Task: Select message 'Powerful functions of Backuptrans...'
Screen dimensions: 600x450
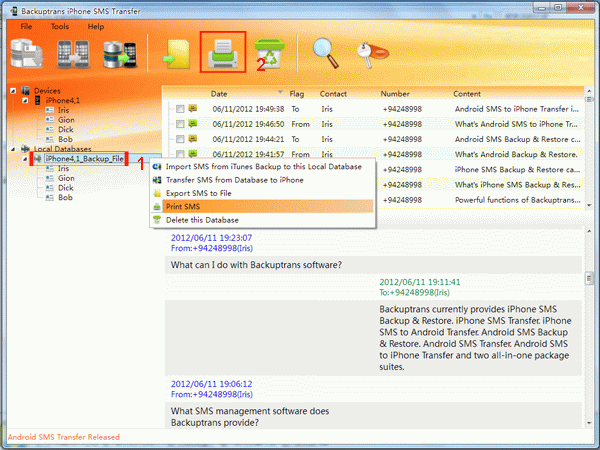Action: tap(517, 200)
